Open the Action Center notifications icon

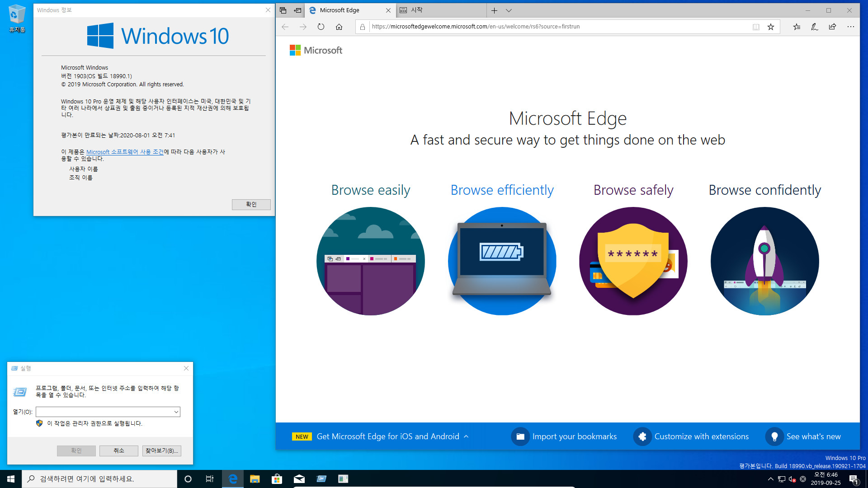tap(854, 479)
